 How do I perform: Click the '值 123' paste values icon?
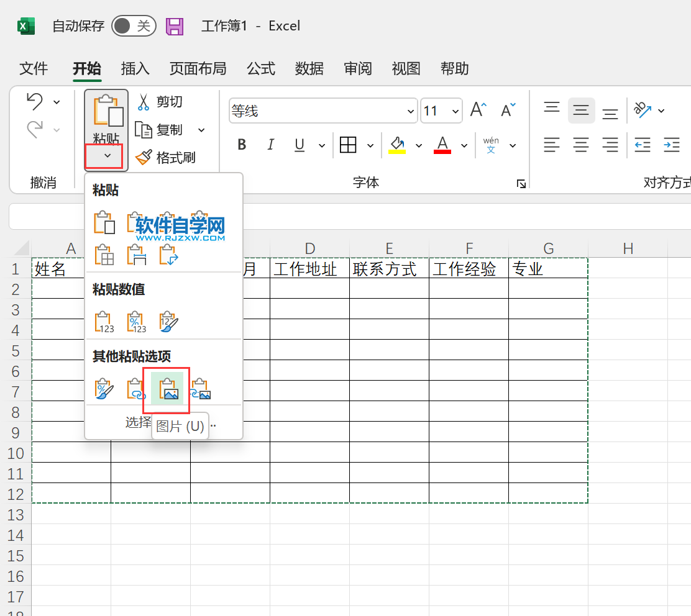[x=104, y=322]
